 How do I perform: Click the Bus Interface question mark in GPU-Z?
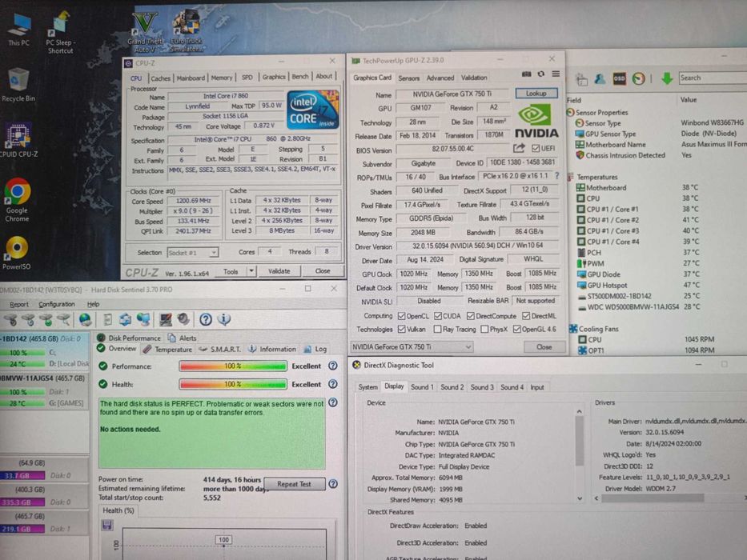click(x=556, y=176)
